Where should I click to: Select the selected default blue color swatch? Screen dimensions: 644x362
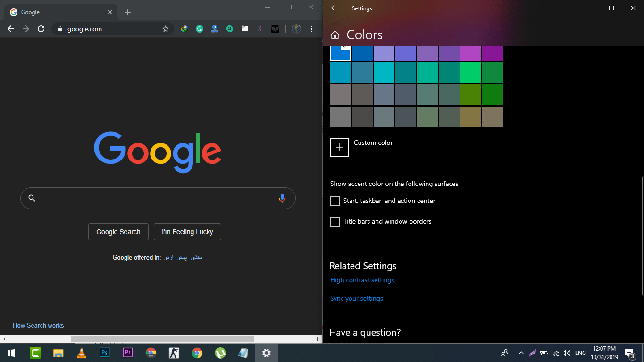[x=341, y=53]
